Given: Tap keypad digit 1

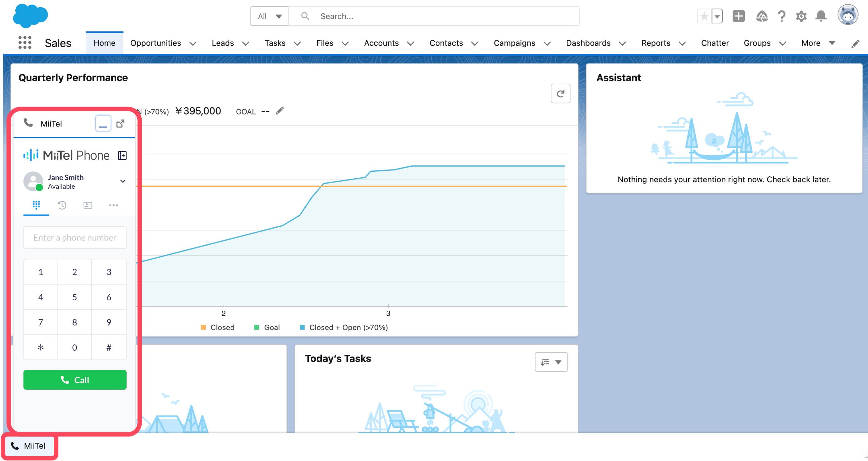Looking at the screenshot, I should [41, 272].
